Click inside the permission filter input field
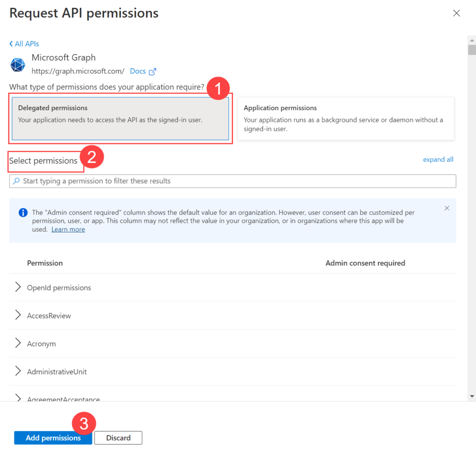 tap(186, 181)
